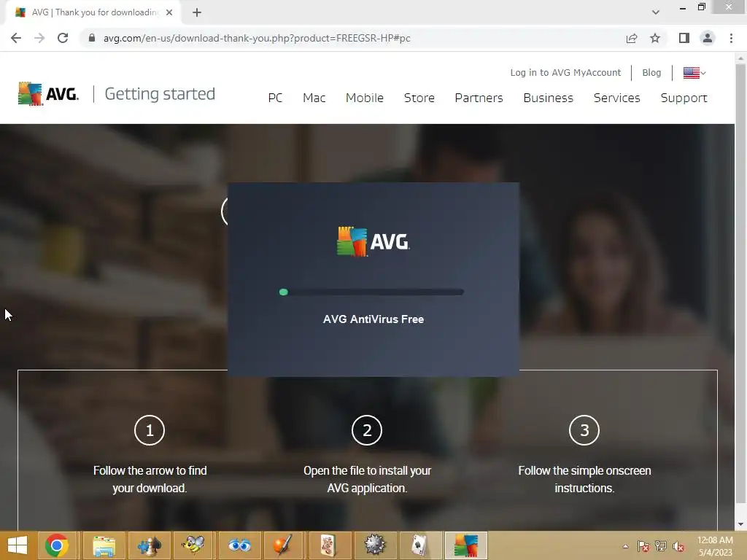Open the orange ball paint taskbar app
This screenshot has width=747, height=560.
284,545
